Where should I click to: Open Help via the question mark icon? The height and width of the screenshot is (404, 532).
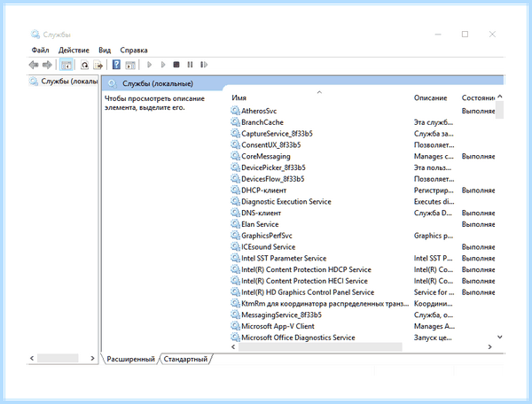116,65
